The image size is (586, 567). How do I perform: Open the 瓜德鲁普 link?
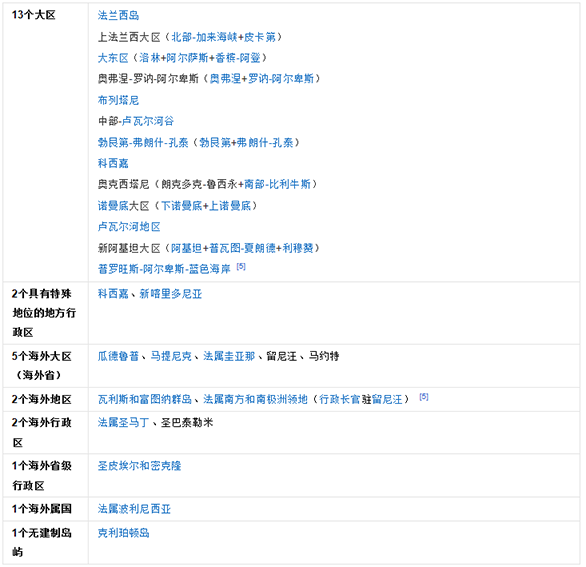(x=118, y=356)
